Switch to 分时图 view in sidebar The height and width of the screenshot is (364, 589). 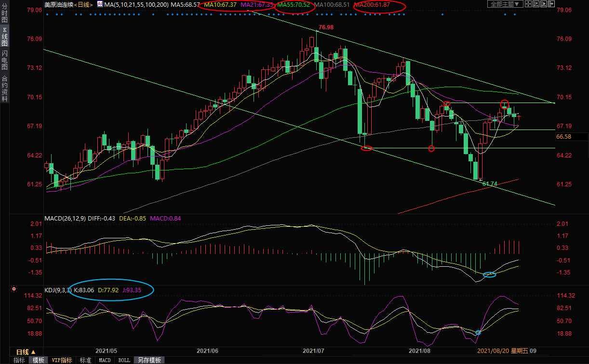[4, 14]
